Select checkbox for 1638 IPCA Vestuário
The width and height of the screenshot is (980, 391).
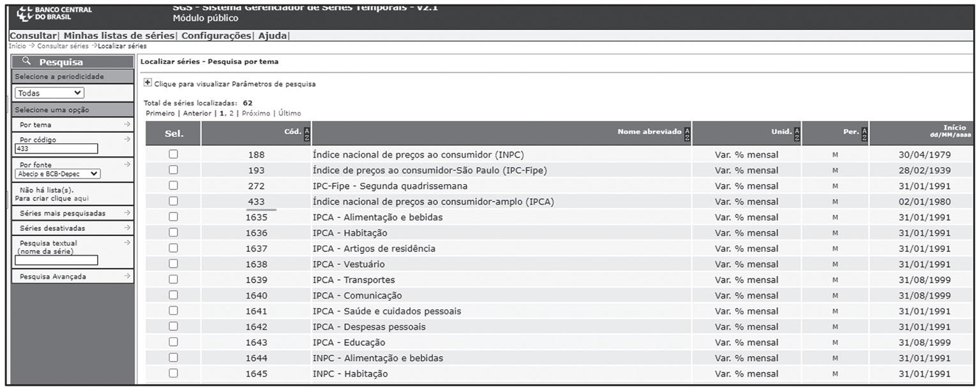(173, 263)
